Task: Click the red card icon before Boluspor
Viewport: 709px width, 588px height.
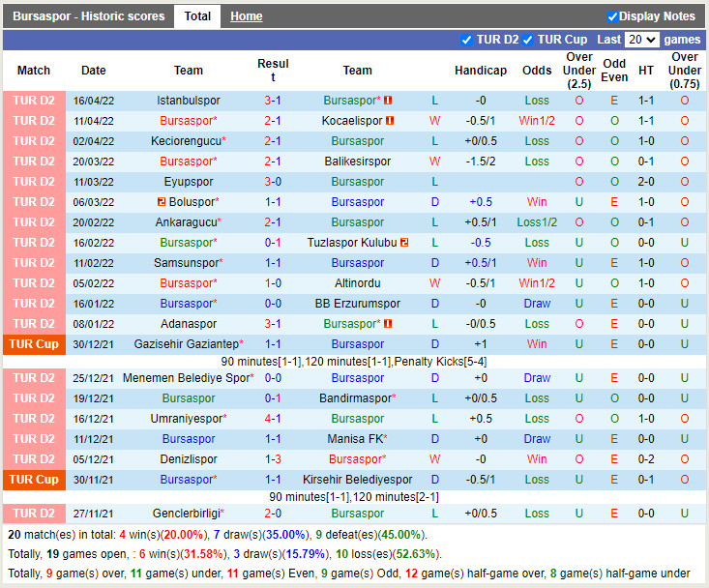Action: pos(162,202)
